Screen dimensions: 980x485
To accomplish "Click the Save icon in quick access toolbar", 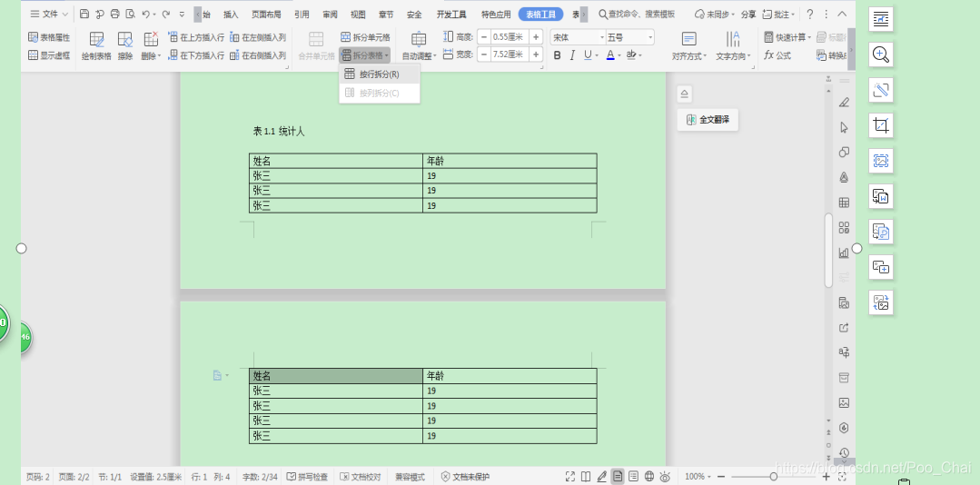I will tap(84, 14).
